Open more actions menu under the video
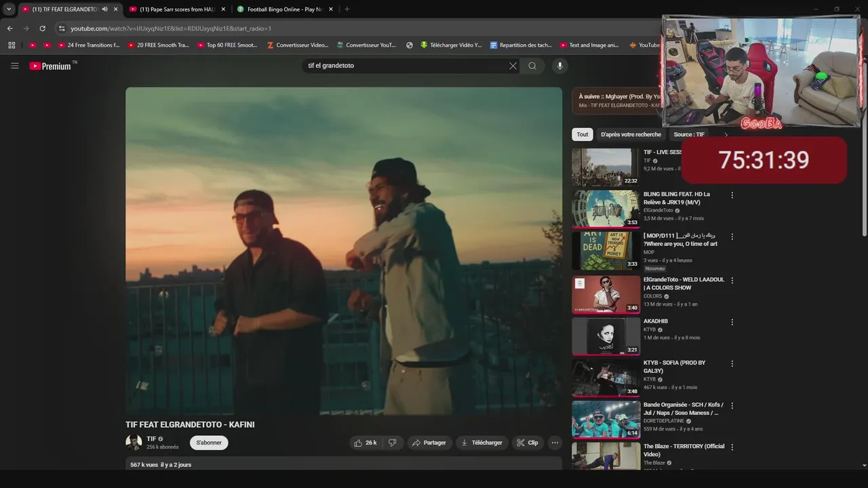Image resolution: width=868 pixels, height=488 pixels. click(x=555, y=443)
